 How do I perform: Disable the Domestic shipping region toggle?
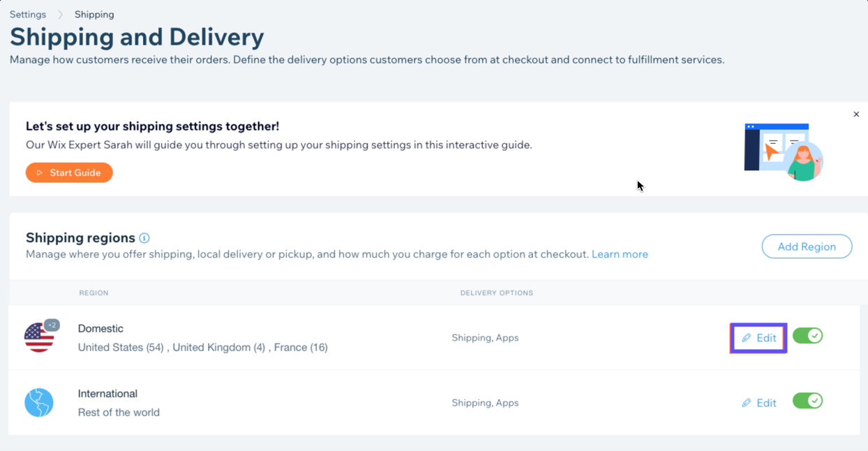click(x=807, y=336)
